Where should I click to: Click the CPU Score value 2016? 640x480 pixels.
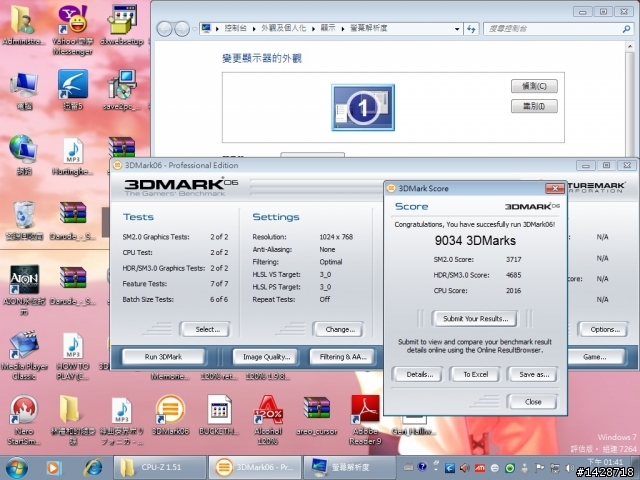(x=513, y=291)
